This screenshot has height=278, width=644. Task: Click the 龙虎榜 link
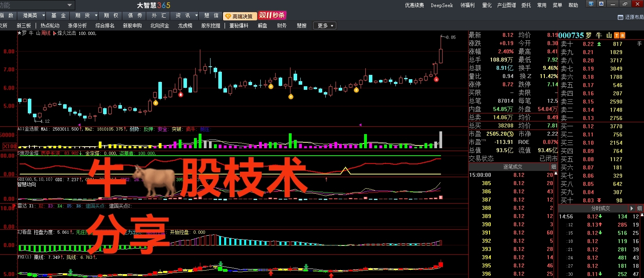click(185, 26)
